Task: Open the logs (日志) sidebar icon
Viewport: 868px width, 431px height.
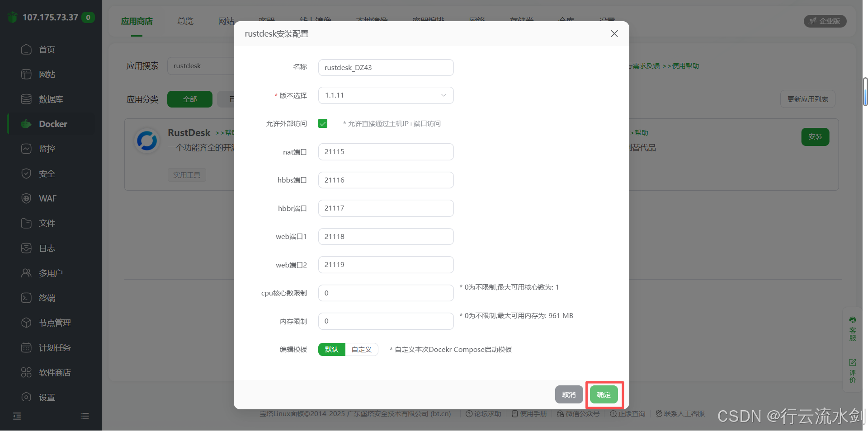Action: pos(26,248)
